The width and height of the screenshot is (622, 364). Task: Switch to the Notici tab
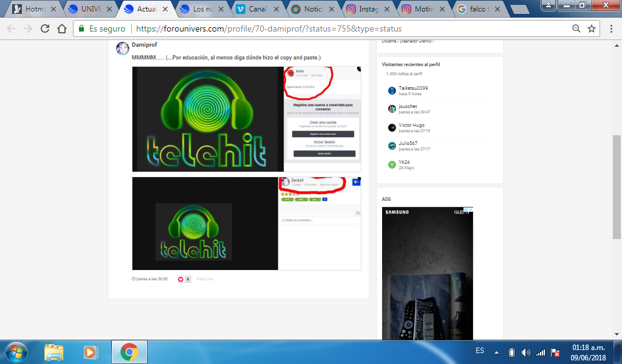pyautogui.click(x=313, y=8)
